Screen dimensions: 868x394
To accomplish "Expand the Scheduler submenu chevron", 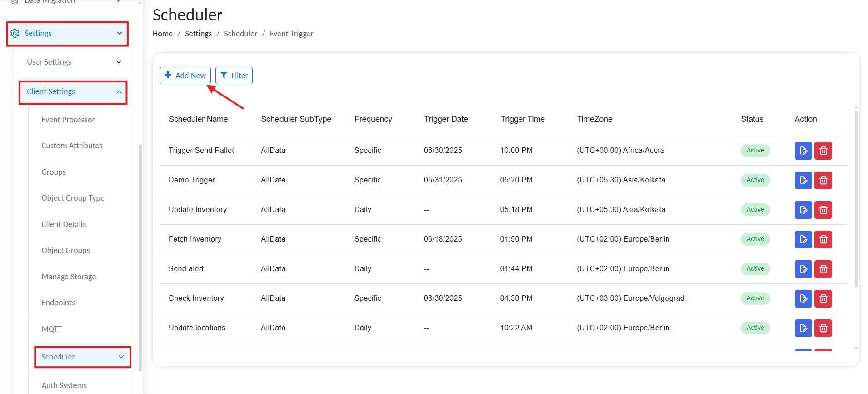I will (x=121, y=357).
